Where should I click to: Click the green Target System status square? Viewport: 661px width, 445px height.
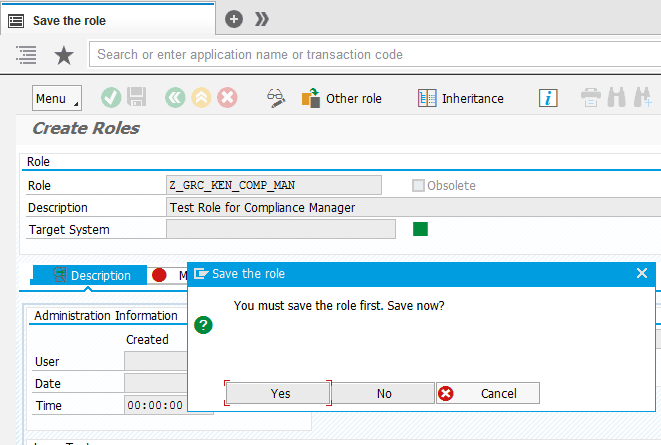coord(420,229)
